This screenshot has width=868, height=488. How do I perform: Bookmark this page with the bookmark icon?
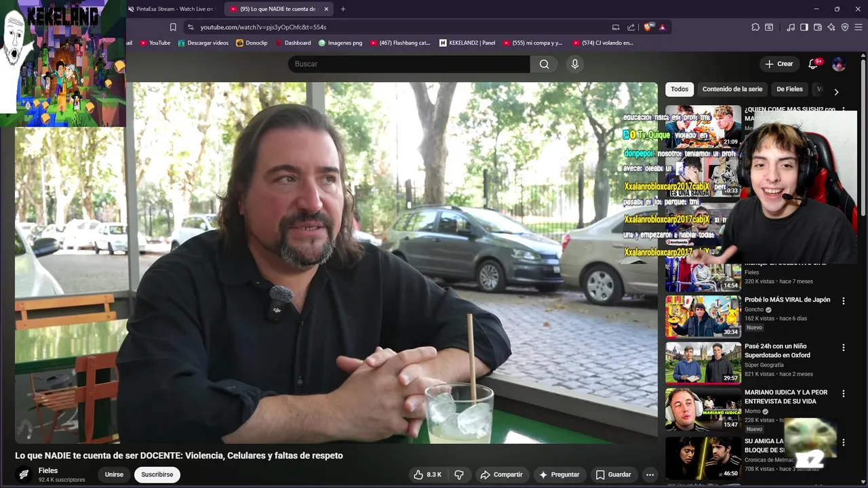coord(173,27)
